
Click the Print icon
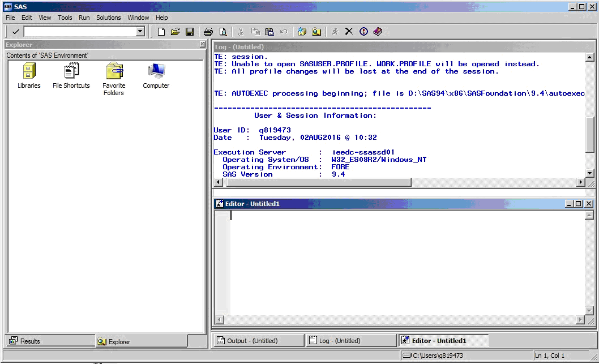coord(208,32)
